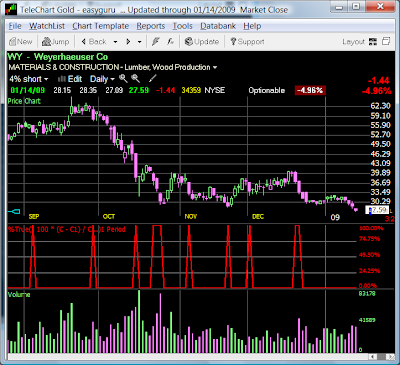Click the lightning bolt toolbar icon
Screen dimensions: 400x365
tap(155, 42)
